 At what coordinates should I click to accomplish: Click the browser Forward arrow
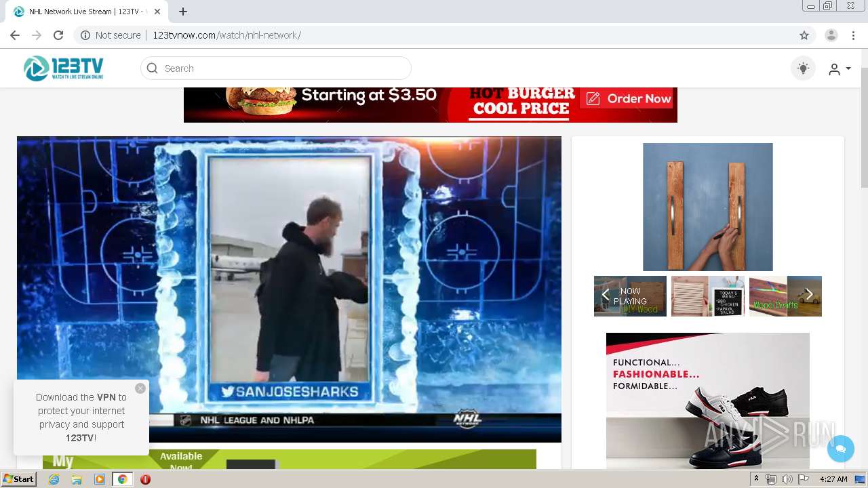coord(37,35)
